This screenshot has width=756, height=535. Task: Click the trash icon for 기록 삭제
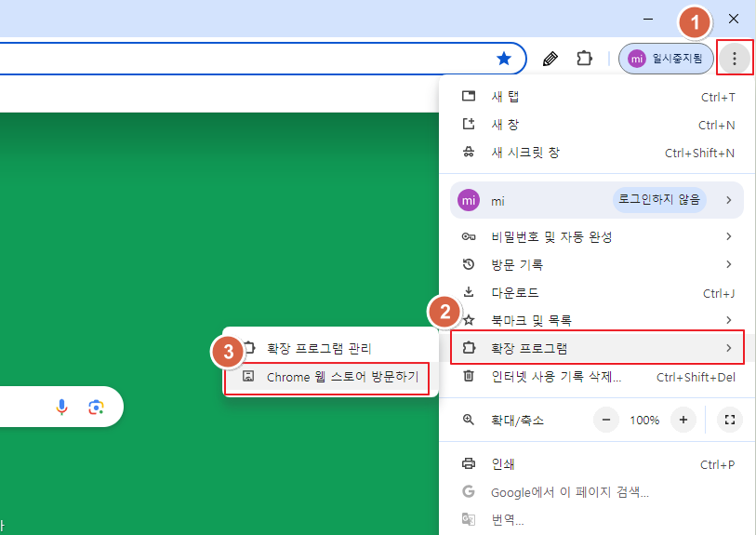pyautogui.click(x=468, y=376)
